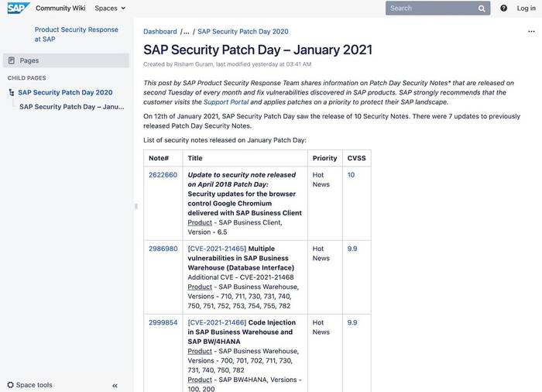Click the Pages document icon
Viewport: 542px width, 392px height.
12,60
